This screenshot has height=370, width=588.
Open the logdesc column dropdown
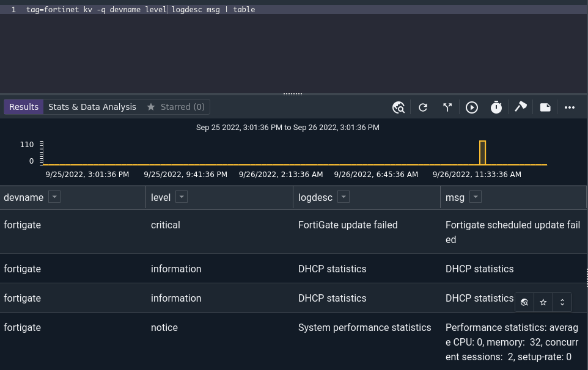(x=344, y=197)
